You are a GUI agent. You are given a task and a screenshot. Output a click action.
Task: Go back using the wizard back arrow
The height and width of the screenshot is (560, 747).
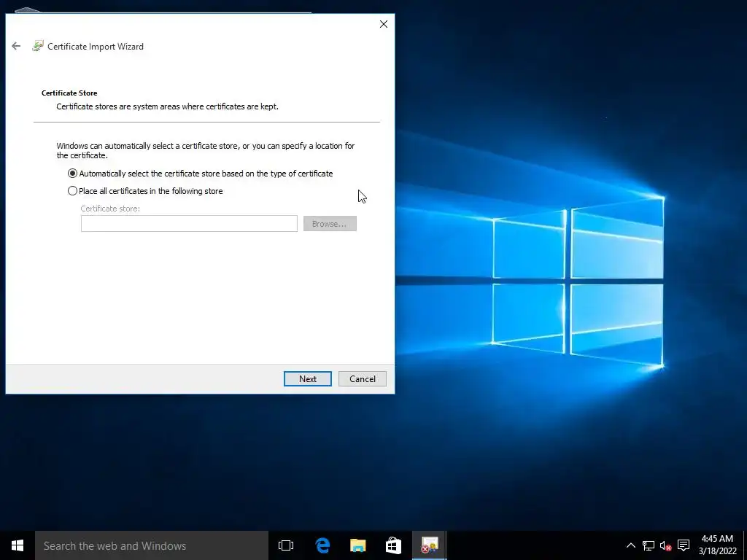(16, 46)
